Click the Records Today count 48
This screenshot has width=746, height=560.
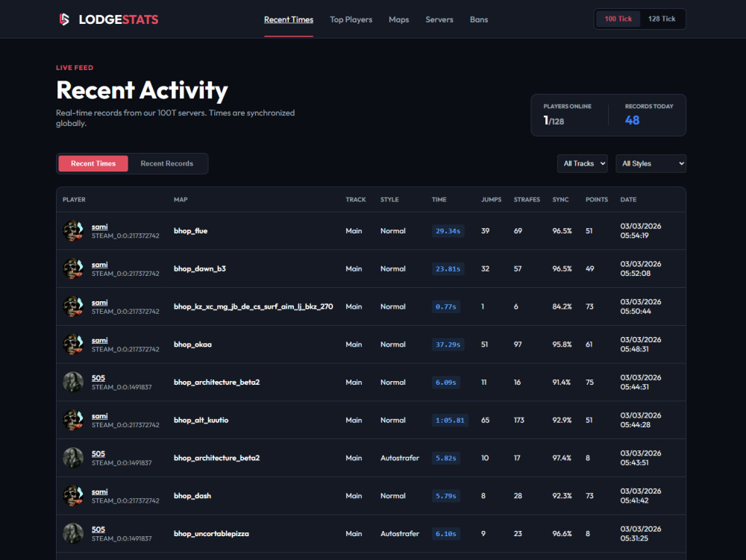(633, 120)
